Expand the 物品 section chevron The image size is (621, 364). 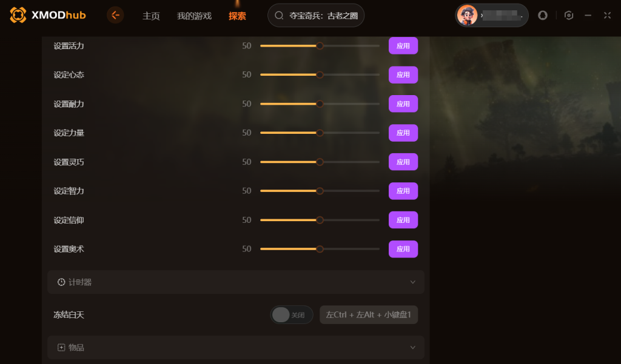(412, 348)
